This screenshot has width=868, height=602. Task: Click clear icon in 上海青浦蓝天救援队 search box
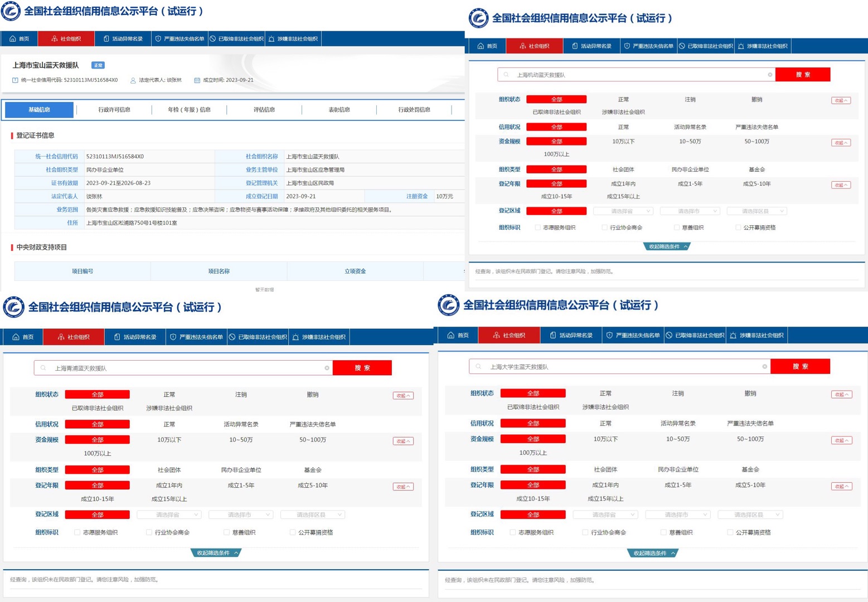[x=327, y=368]
